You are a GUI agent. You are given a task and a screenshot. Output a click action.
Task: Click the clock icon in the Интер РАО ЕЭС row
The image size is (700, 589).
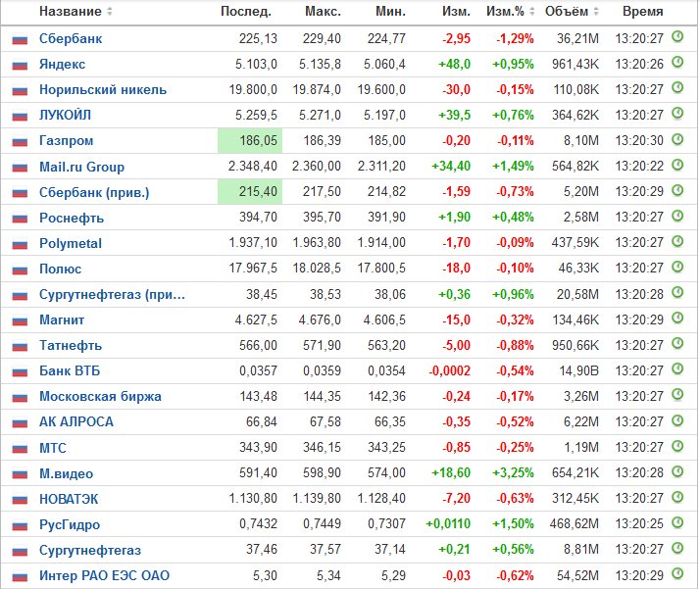[677, 573]
